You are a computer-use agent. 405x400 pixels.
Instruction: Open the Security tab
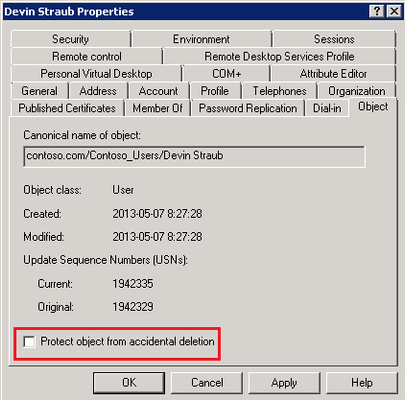70,39
